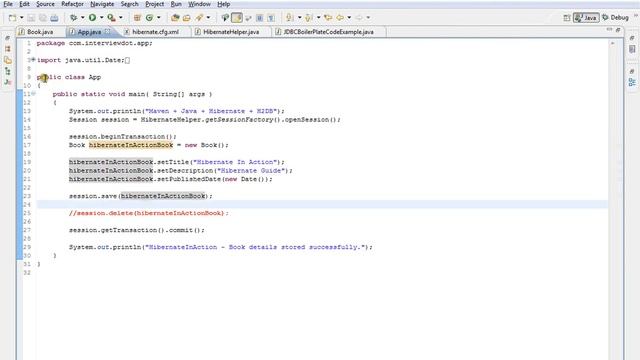Open the Run menu
Screen dimensions: 640x360
pos(176,4)
